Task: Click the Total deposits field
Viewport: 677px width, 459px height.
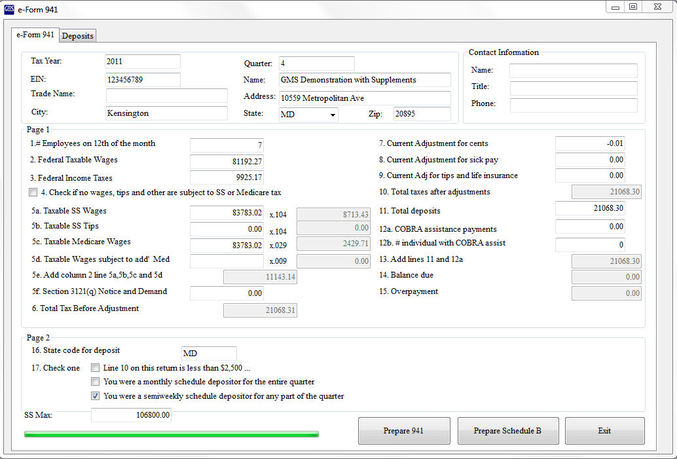Action: pos(590,208)
